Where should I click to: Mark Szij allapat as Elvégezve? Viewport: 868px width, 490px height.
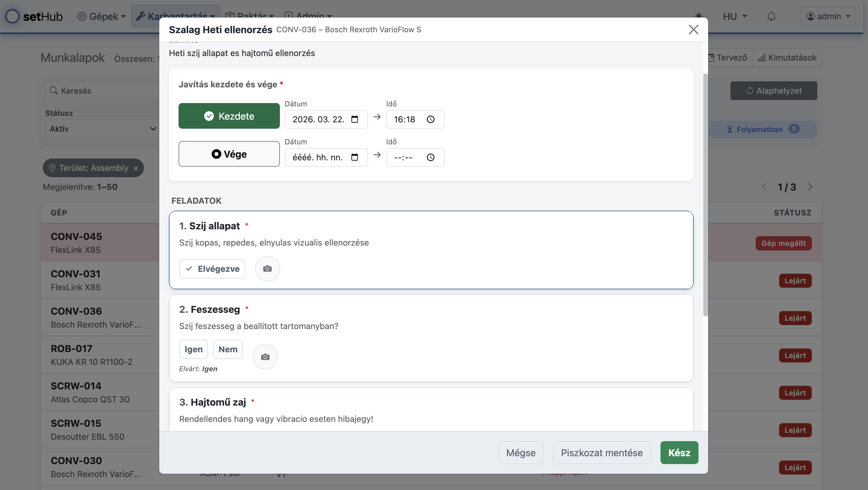pos(212,269)
